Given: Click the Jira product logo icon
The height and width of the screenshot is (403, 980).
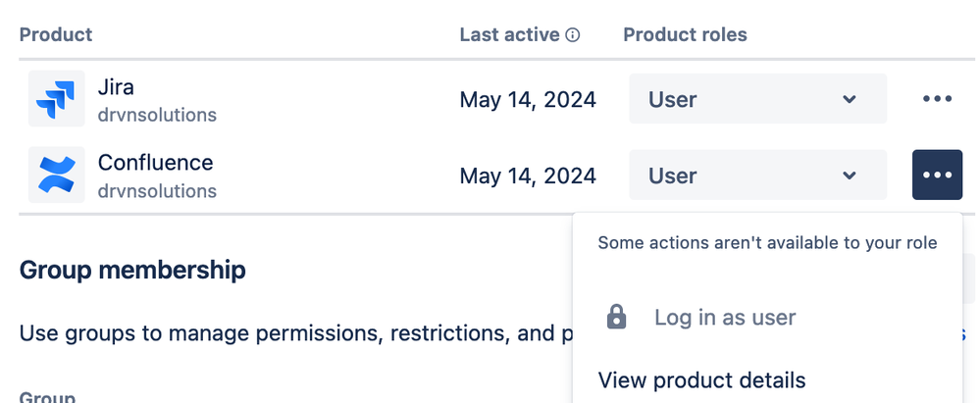Looking at the screenshot, I should point(57,99).
